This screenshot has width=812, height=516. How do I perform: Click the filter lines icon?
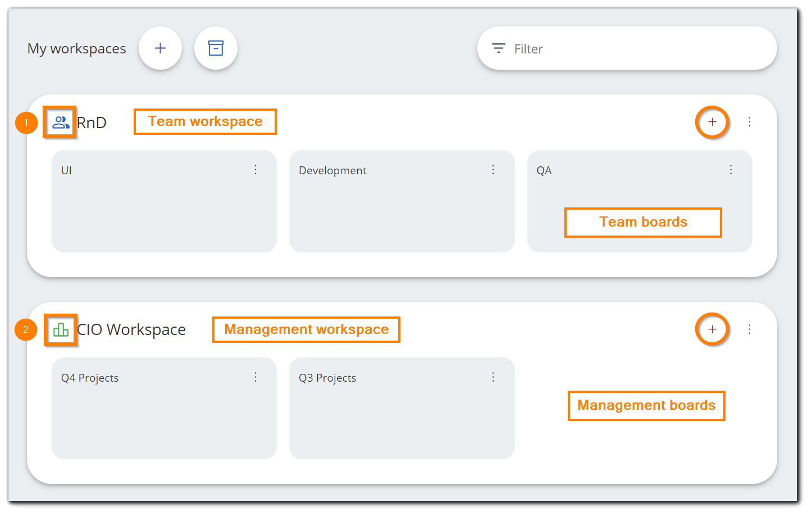coord(499,48)
